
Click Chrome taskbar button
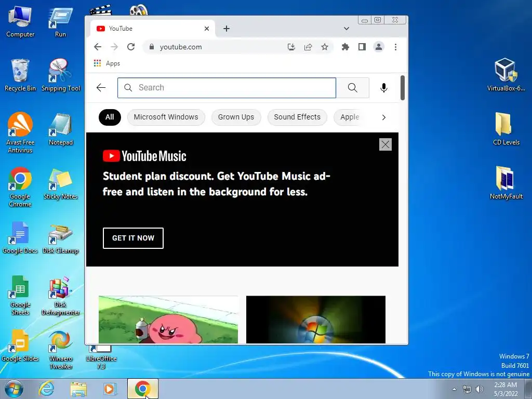(x=143, y=389)
